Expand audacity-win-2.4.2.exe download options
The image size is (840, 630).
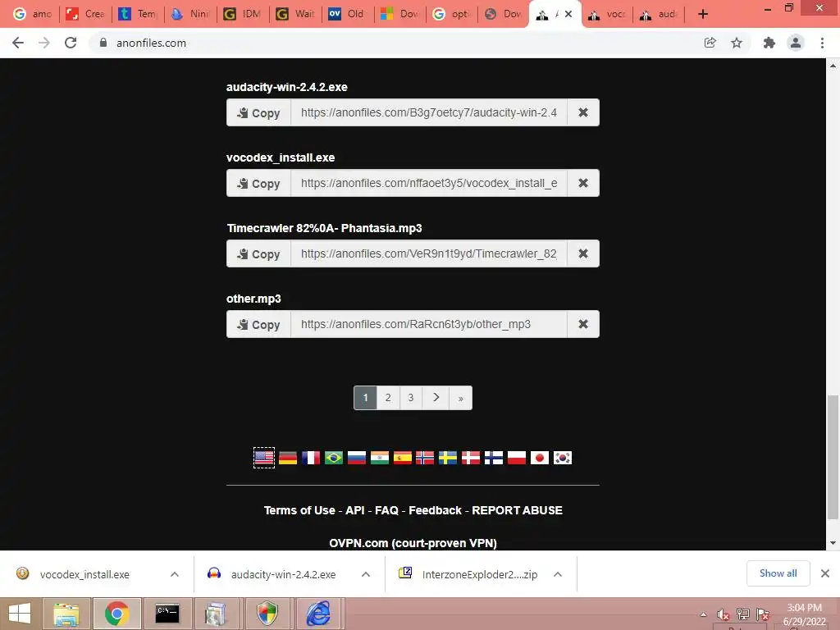click(366, 574)
